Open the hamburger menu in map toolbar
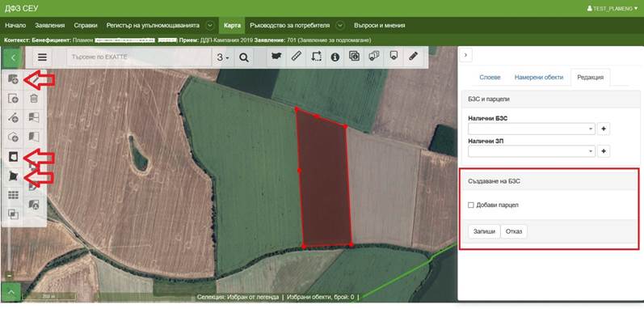Image resolution: width=644 pixels, height=309 pixels. click(x=42, y=57)
